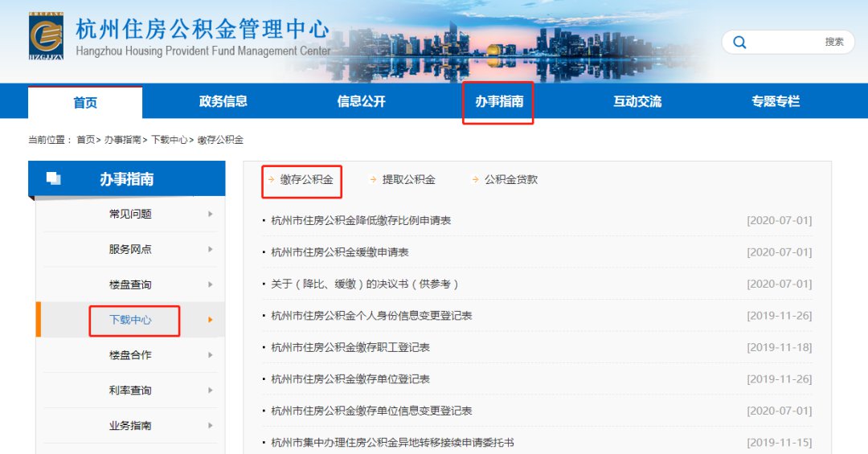
Task: Expand the 服务网点 sidebar arrow
Action: pyautogui.click(x=211, y=249)
